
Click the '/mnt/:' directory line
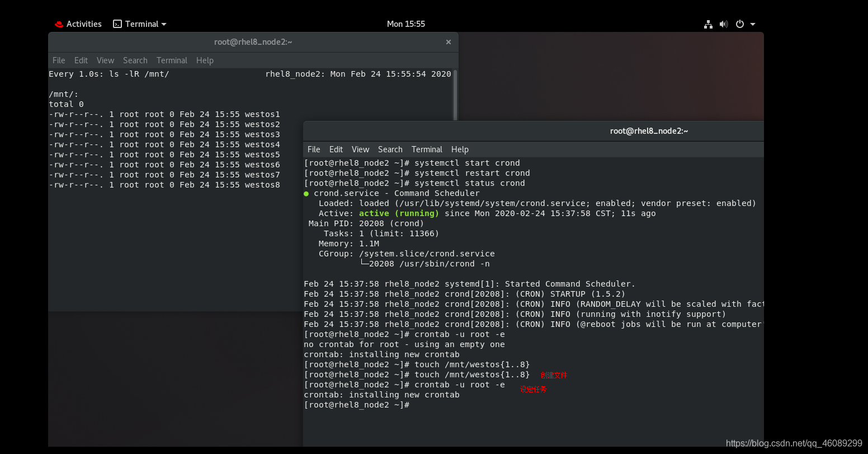(x=64, y=94)
